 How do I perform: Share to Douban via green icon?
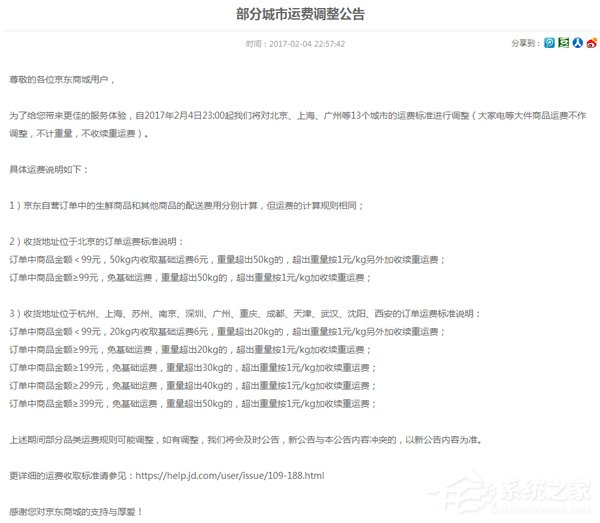click(x=563, y=43)
